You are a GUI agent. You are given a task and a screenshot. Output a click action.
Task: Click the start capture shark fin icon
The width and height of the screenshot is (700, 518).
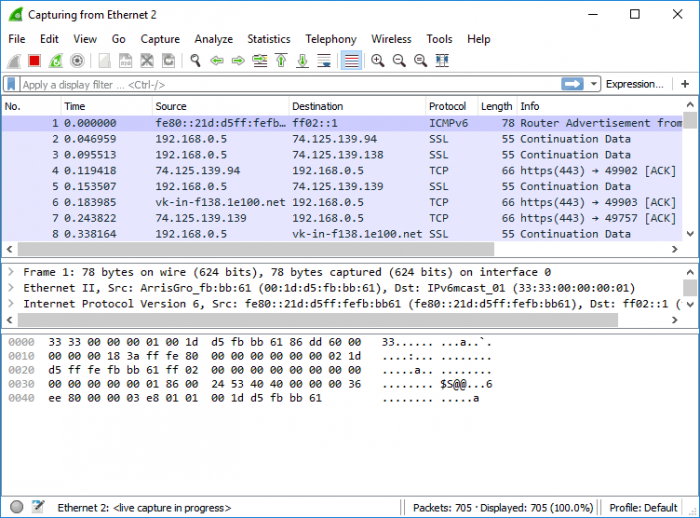click(x=14, y=60)
